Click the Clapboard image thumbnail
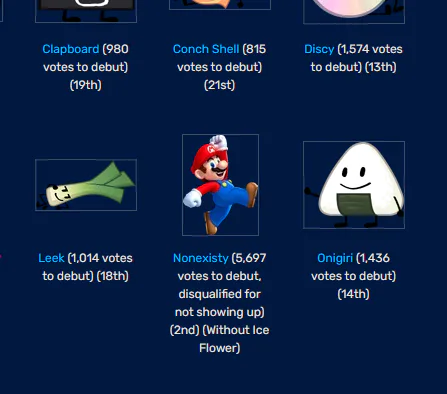 tap(86, 11)
